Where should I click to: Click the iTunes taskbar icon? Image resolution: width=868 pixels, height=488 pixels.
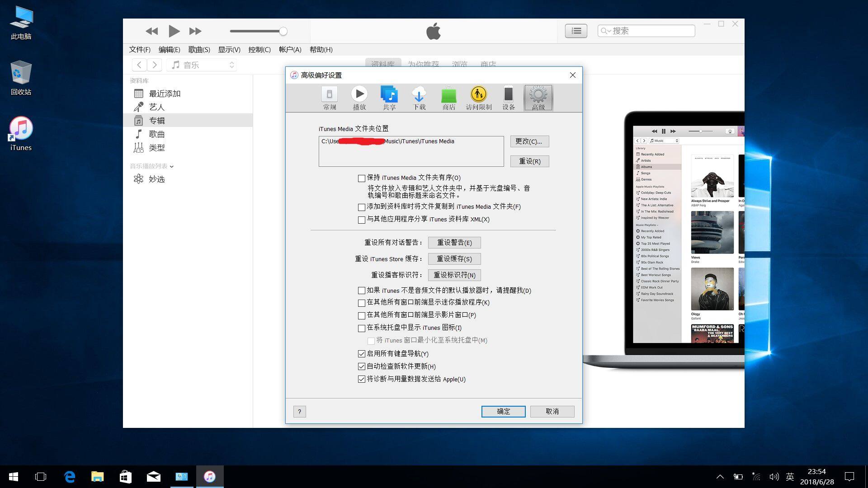(210, 477)
